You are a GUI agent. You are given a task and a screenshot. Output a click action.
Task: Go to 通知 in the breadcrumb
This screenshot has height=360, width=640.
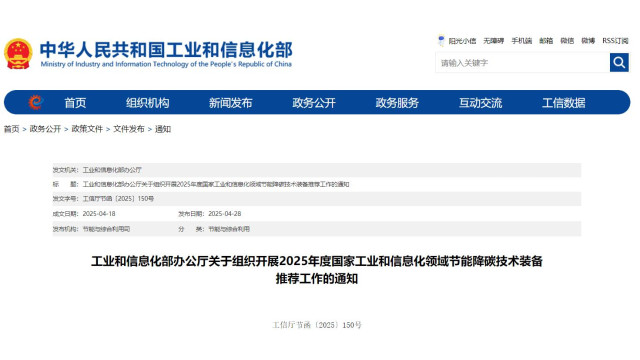163,129
